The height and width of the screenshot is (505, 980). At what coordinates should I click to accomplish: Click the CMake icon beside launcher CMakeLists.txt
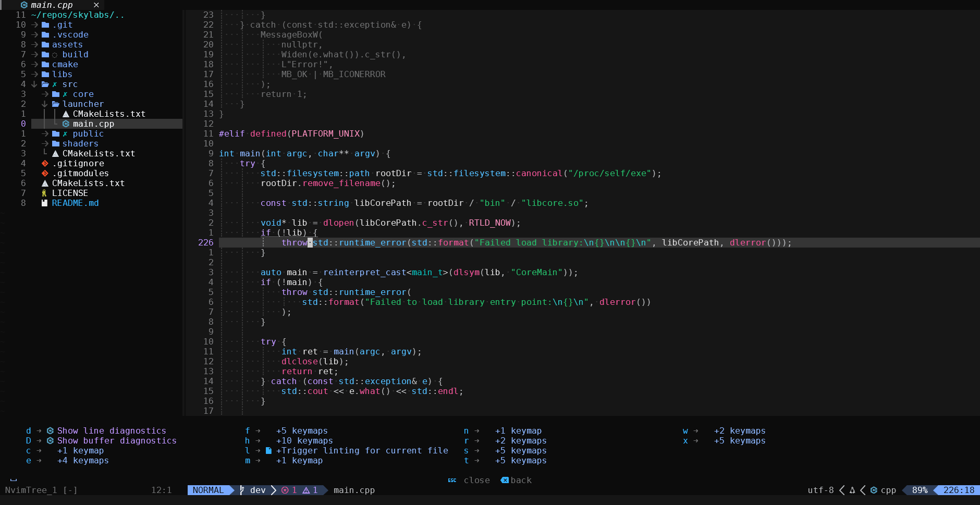66,114
